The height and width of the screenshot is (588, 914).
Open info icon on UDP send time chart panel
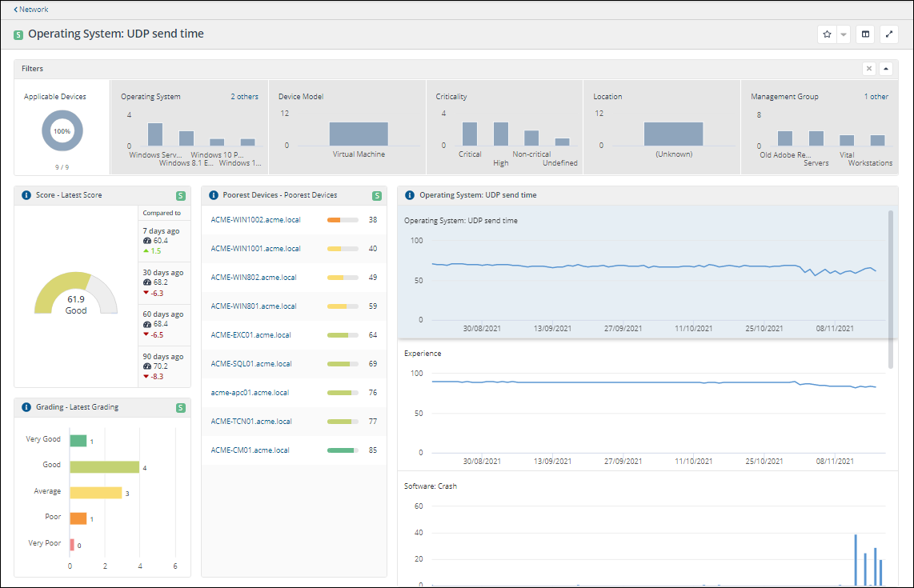410,195
